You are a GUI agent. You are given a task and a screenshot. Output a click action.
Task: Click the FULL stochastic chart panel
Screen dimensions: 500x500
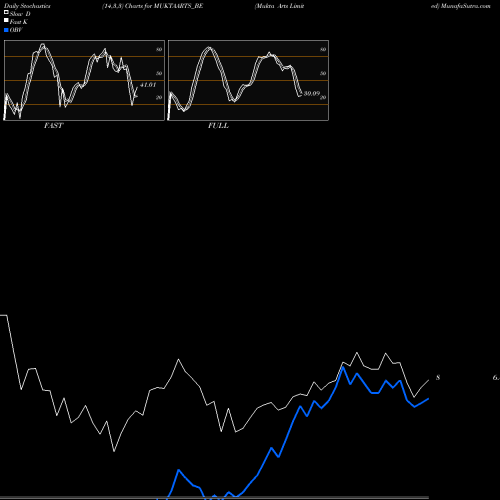pyautogui.click(x=248, y=80)
